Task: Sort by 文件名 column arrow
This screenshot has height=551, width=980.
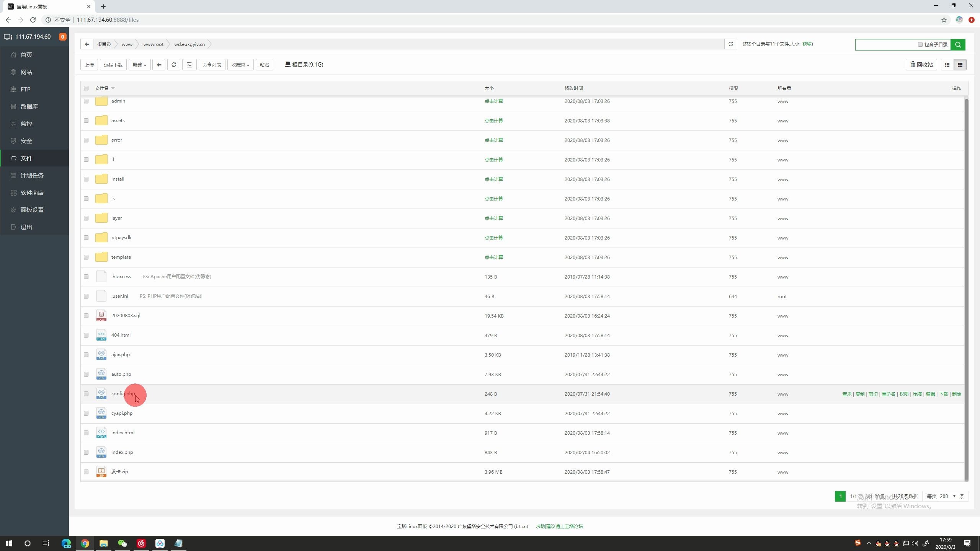Action: [113, 88]
